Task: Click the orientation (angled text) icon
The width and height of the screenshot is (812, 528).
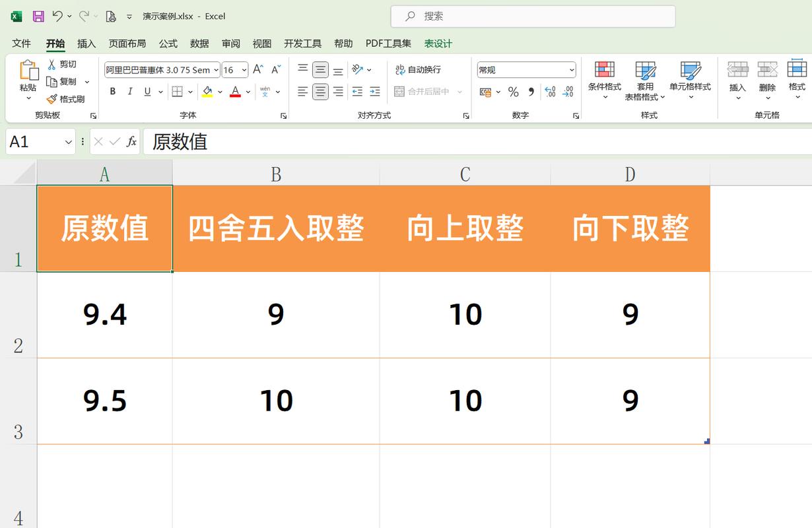Action: point(357,69)
